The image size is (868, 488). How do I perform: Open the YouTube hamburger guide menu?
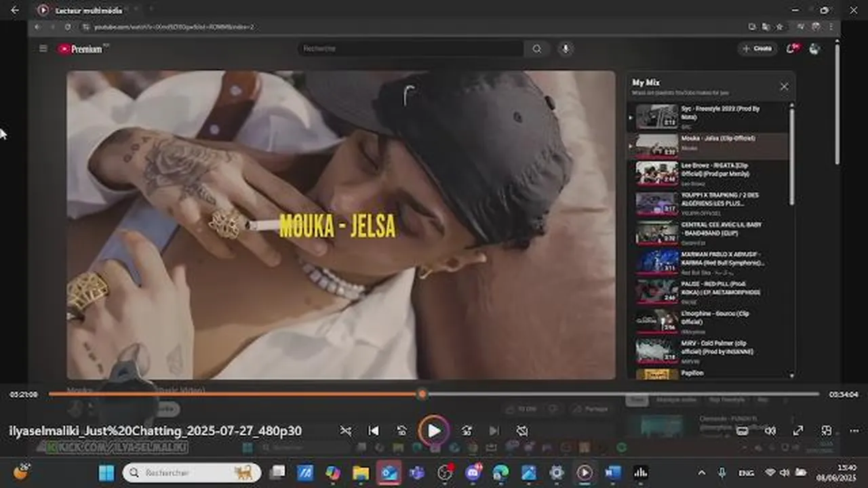pyautogui.click(x=43, y=49)
